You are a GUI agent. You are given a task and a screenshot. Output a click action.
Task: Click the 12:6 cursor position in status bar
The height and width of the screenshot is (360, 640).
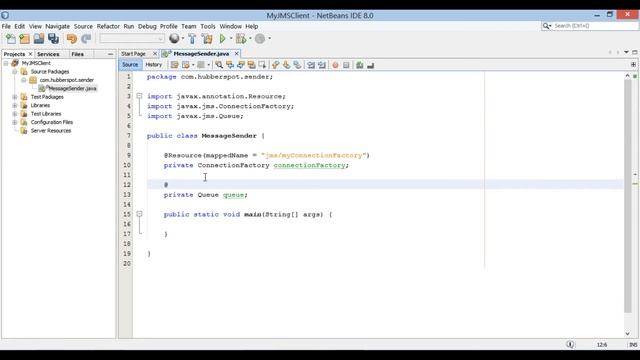click(x=602, y=345)
